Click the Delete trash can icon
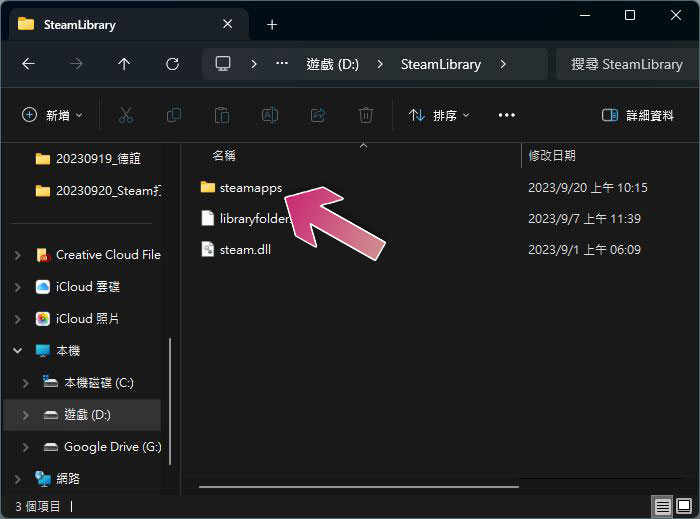 (366, 115)
